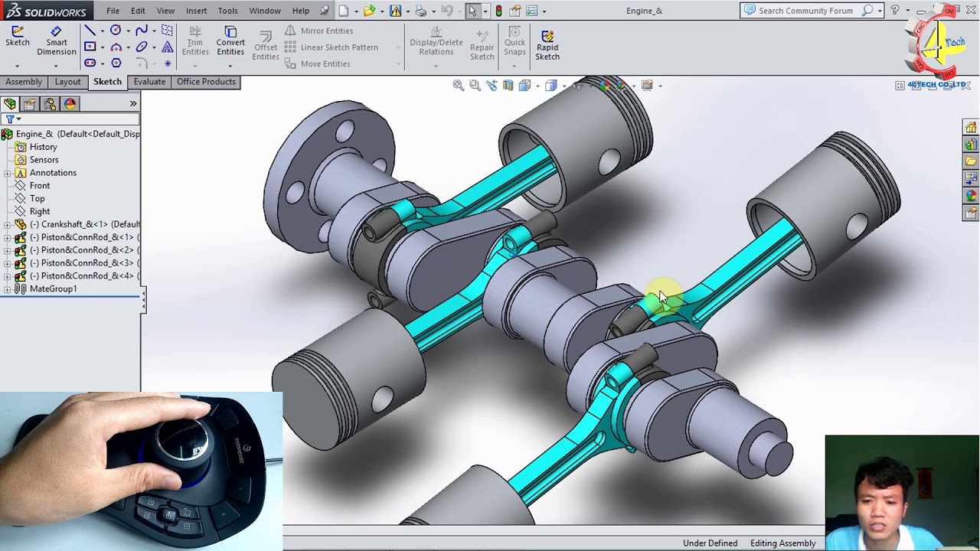Expand Piston&ConnRod_&<1> tree node
Image resolution: width=980 pixels, height=551 pixels.
(7, 237)
